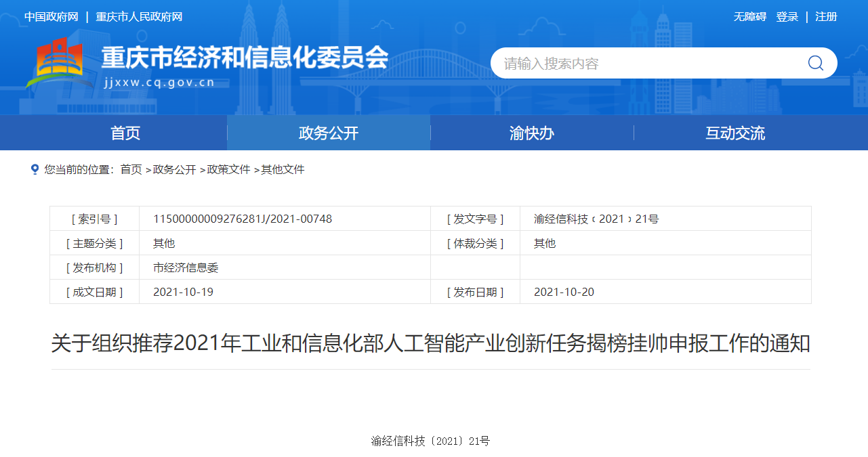868x457 pixels.
Task: Click the 中国政府网 top link
Action: [51, 17]
